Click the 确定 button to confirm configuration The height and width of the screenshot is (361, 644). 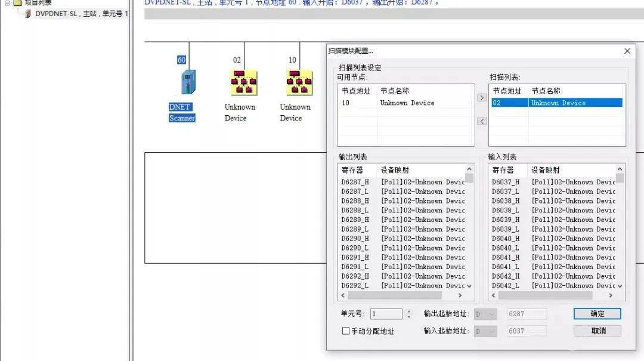(597, 313)
